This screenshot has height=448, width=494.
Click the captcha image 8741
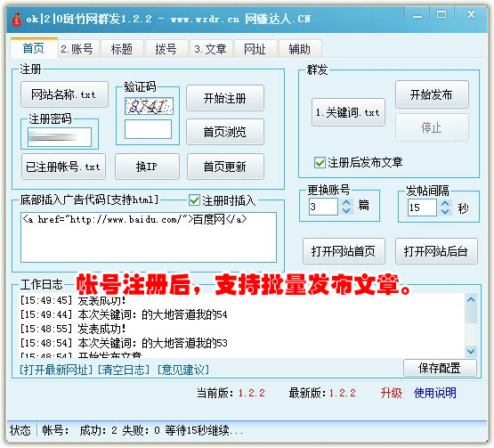click(149, 106)
